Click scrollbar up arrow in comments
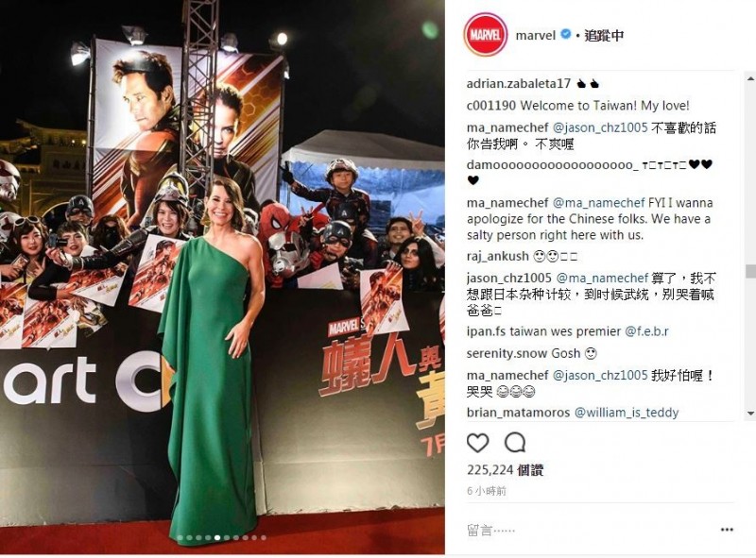 (750, 78)
